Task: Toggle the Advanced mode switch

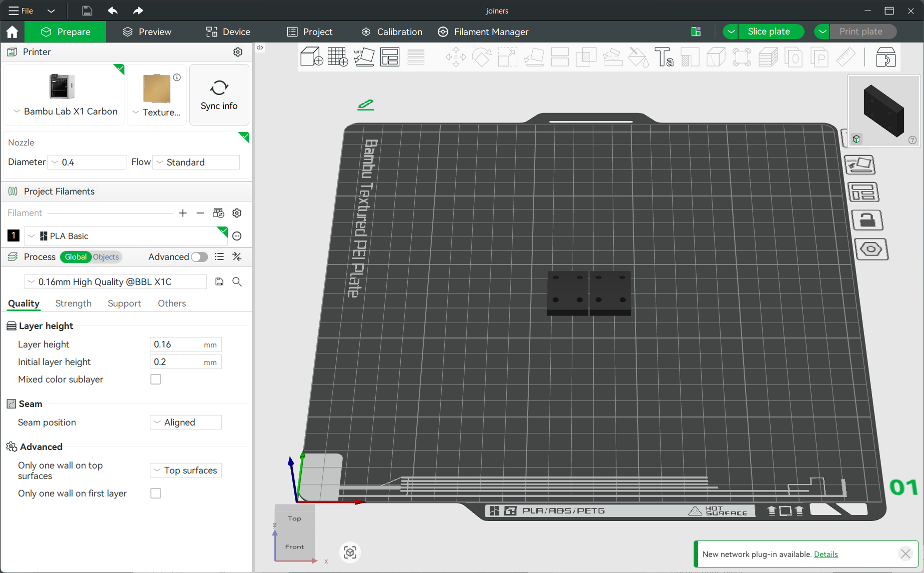Action: pyautogui.click(x=199, y=257)
